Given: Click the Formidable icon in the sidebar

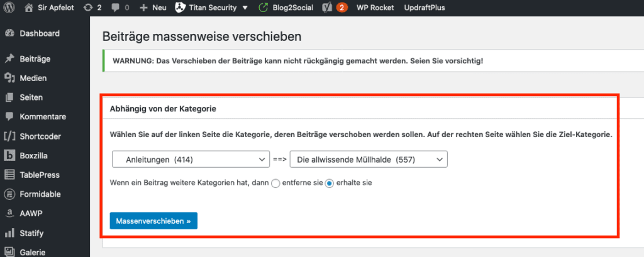Looking at the screenshot, I should [x=9, y=194].
